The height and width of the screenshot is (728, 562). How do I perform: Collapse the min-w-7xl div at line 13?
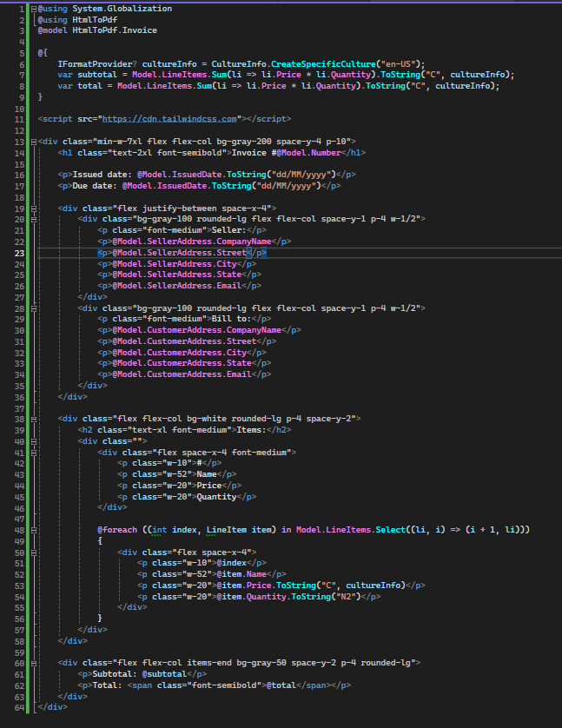click(33, 142)
